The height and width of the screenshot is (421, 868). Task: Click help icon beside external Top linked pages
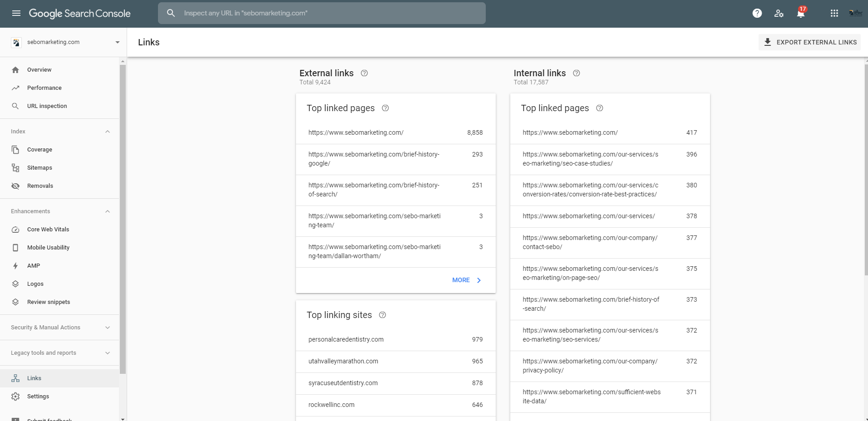tap(385, 108)
